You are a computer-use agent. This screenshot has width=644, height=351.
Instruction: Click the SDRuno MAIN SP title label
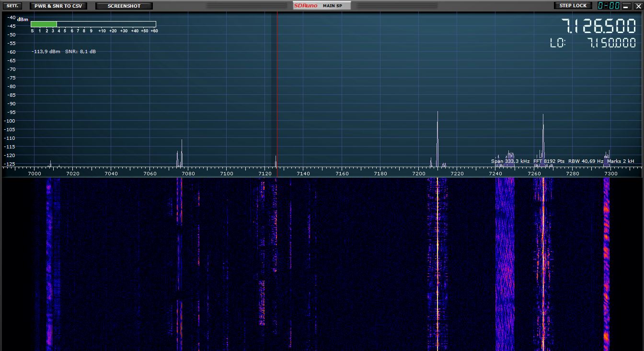322,6
